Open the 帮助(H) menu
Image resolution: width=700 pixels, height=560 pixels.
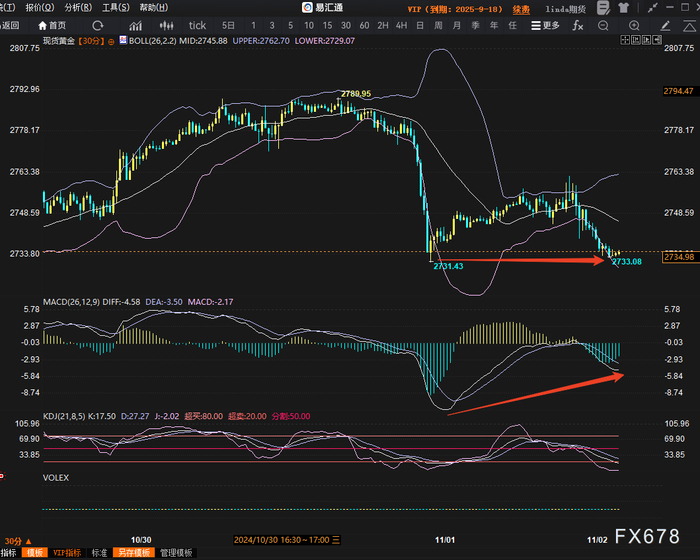pos(153,7)
